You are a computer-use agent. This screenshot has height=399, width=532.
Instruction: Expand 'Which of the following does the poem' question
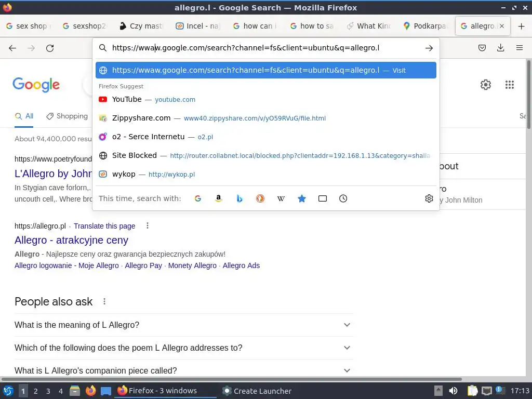pyautogui.click(x=183, y=348)
